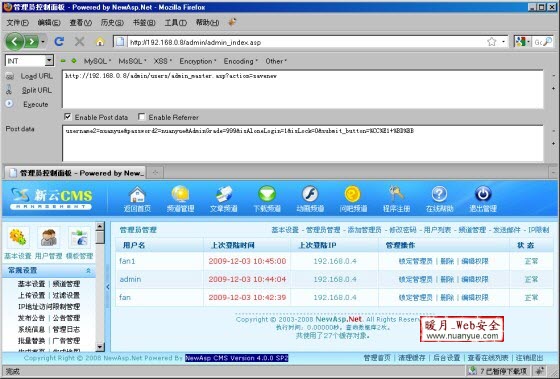Viewport: 560px width, 379px height.
Task: Open the 文件 menu
Action: [x=18, y=23]
